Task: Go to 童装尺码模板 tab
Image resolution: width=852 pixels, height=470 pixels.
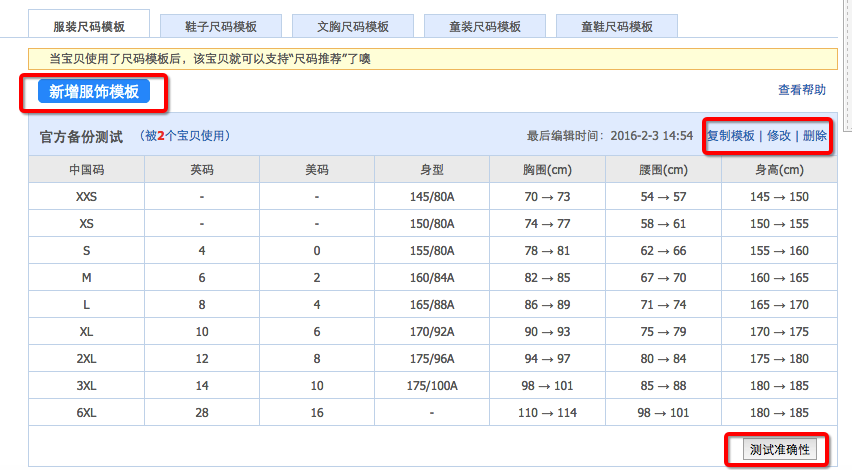Action: coord(485,26)
